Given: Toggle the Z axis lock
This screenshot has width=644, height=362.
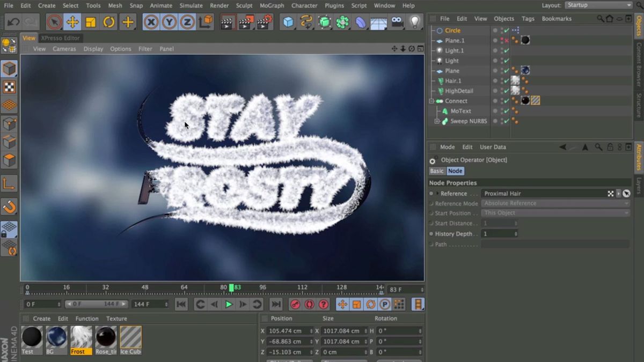Looking at the screenshot, I should coord(187,22).
